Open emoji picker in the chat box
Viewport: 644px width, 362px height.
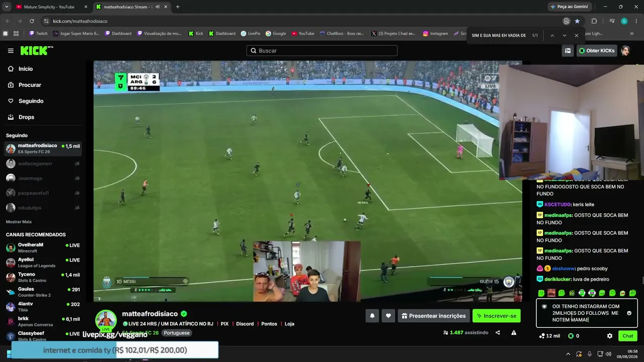[x=629, y=313]
